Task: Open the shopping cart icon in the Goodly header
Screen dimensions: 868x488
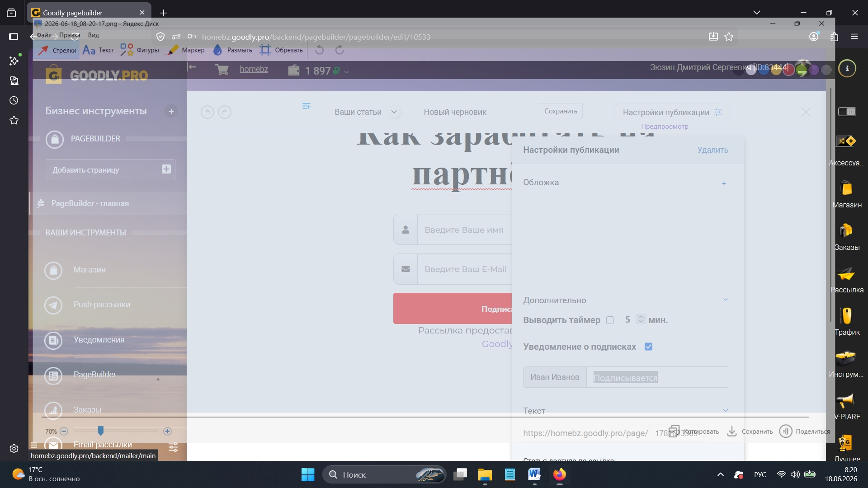Action: (222, 70)
